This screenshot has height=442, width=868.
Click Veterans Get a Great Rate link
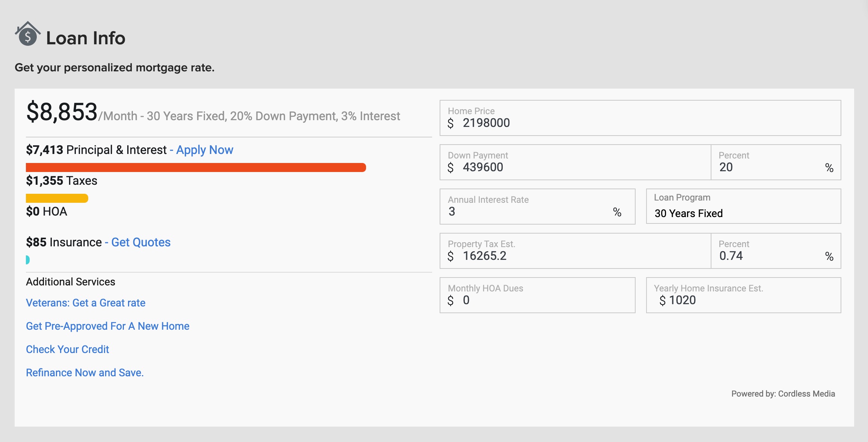click(86, 302)
